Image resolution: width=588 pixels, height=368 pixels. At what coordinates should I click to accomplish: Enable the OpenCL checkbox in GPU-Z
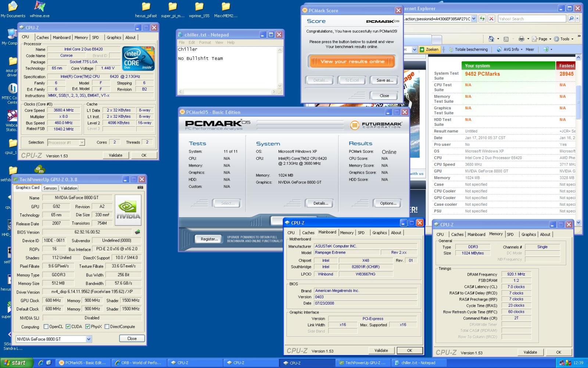46,326
